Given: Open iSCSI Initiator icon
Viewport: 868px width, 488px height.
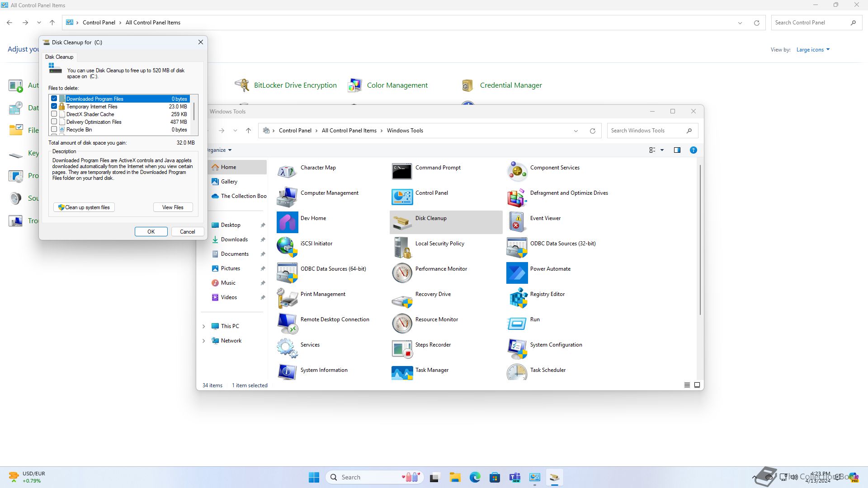Looking at the screenshot, I should pos(287,247).
